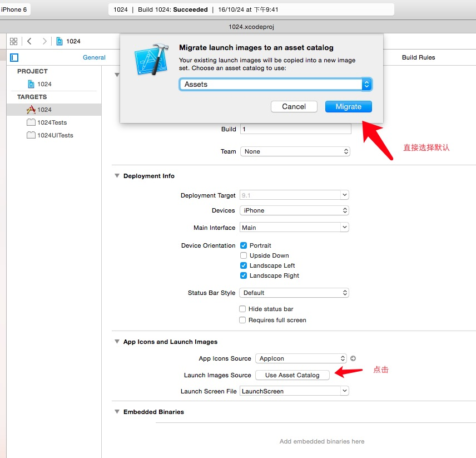This screenshot has height=458, width=476.
Task: Select the 1024 app target icon
Action: pyautogui.click(x=31, y=110)
